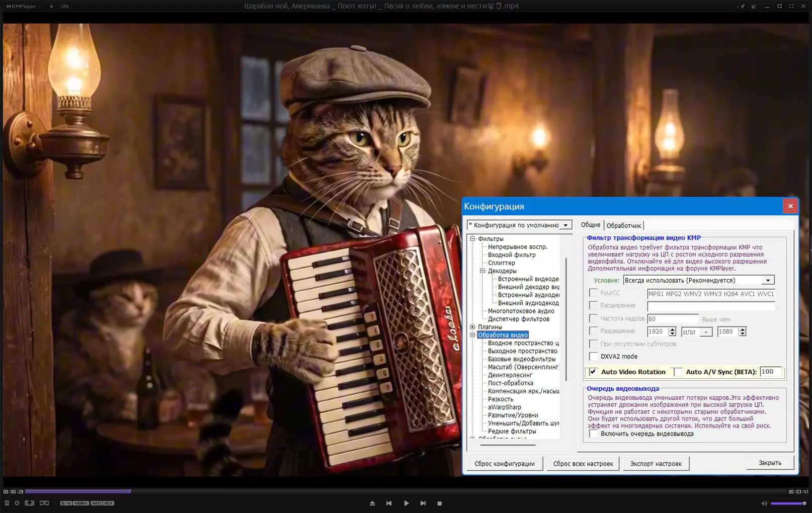Image resolution: width=812 pixels, height=513 pixels.
Task: Collapse the Обработка видео tree node
Action: [x=472, y=335]
